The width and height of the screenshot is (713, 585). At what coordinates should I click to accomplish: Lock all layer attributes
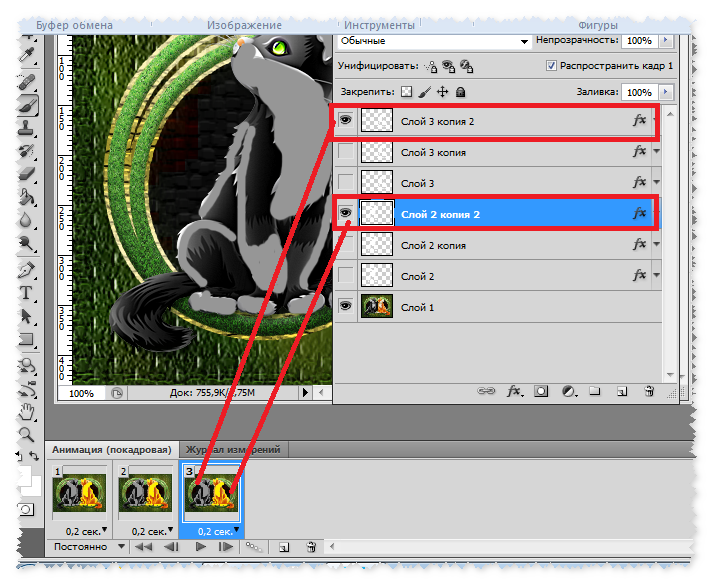pyautogui.click(x=460, y=92)
